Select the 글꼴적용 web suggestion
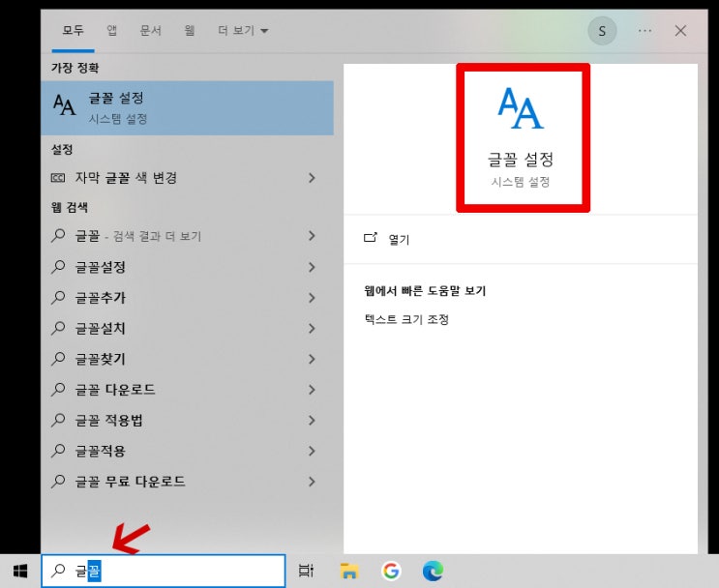This screenshot has width=719, height=588. coord(187,451)
